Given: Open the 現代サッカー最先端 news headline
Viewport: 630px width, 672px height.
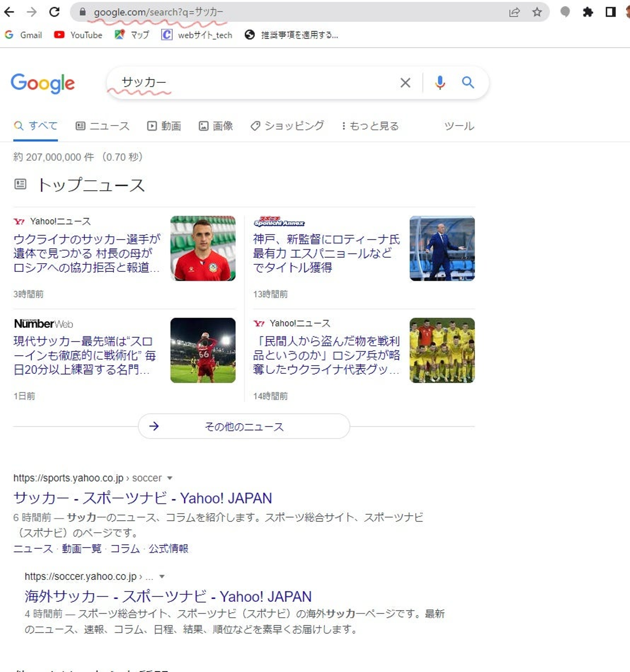Looking at the screenshot, I should click(x=85, y=355).
